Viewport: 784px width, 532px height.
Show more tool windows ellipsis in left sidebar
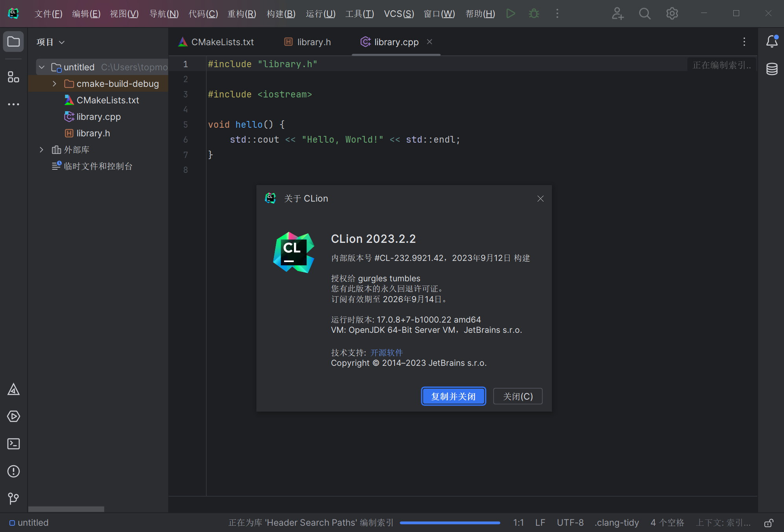pos(13,105)
